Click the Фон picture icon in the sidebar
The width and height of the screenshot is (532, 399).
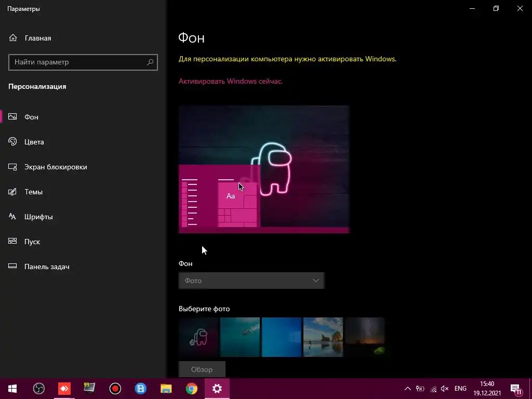tap(12, 117)
